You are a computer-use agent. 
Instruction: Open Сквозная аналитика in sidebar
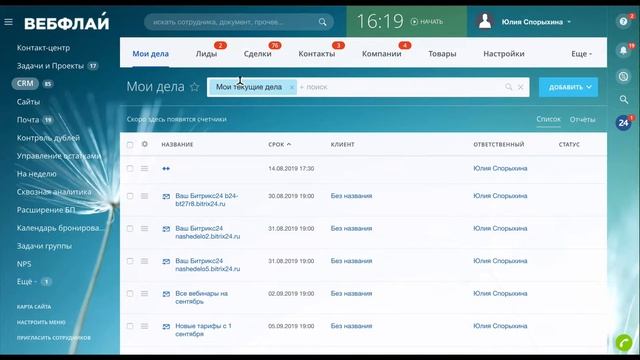click(54, 191)
